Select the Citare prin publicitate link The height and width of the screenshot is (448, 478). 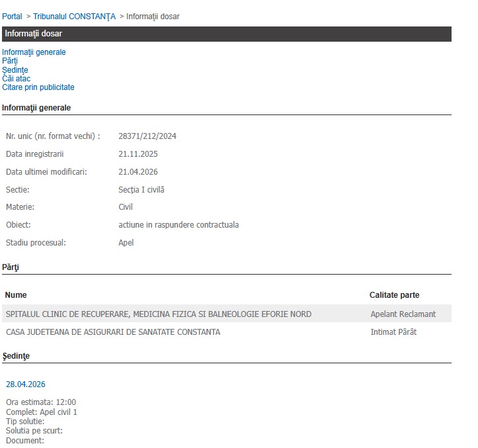click(38, 87)
